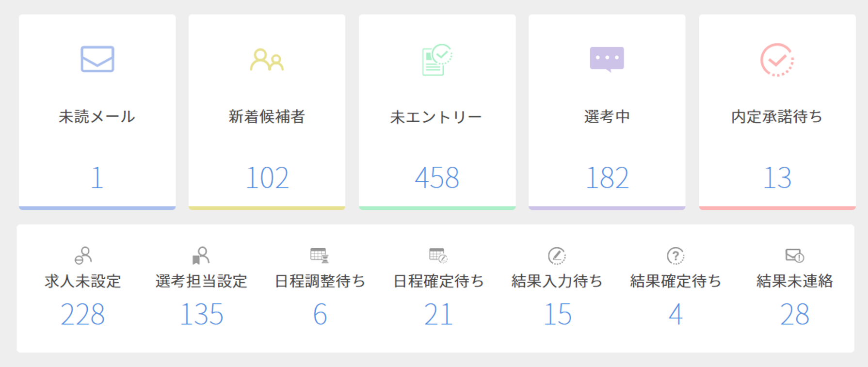Open the 選考担当設定 count of 135
This screenshot has height=367, width=868.
point(201,315)
